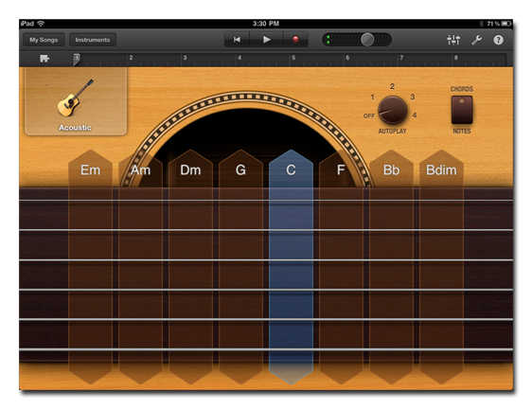The height and width of the screenshot is (409, 532).
Task: Toggle the Chords/Notes switch
Action: click(x=462, y=110)
